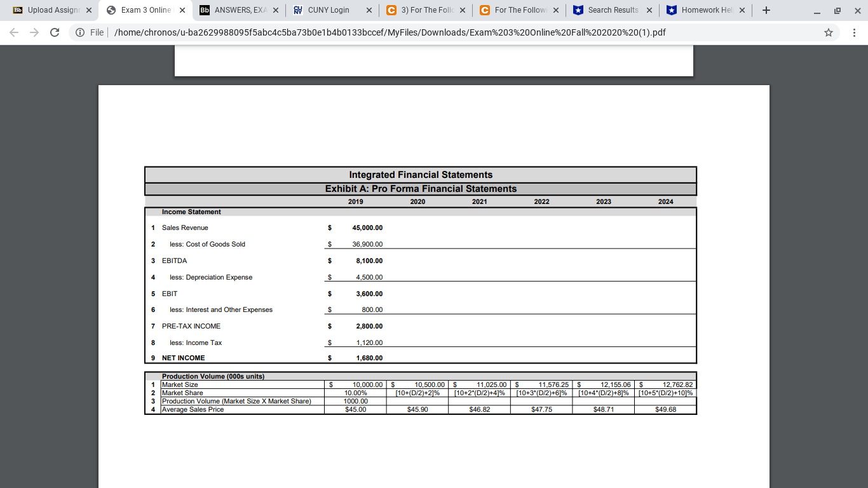Close the CUNY Login tab
868x488 pixels.
click(369, 10)
